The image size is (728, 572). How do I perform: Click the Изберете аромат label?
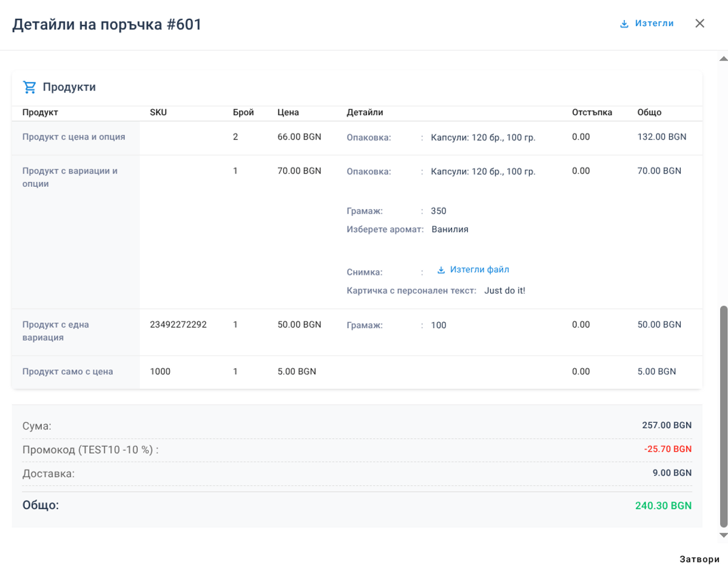[385, 230]
